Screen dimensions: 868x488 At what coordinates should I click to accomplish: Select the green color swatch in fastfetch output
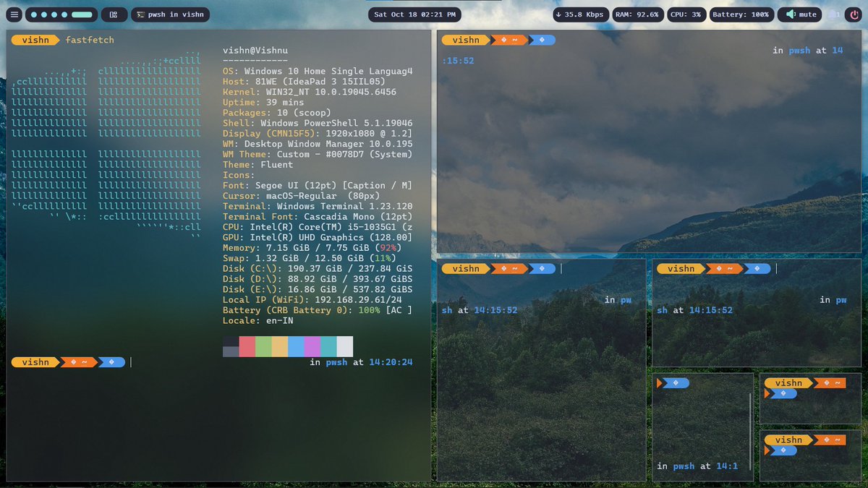[x=263, y=346]
